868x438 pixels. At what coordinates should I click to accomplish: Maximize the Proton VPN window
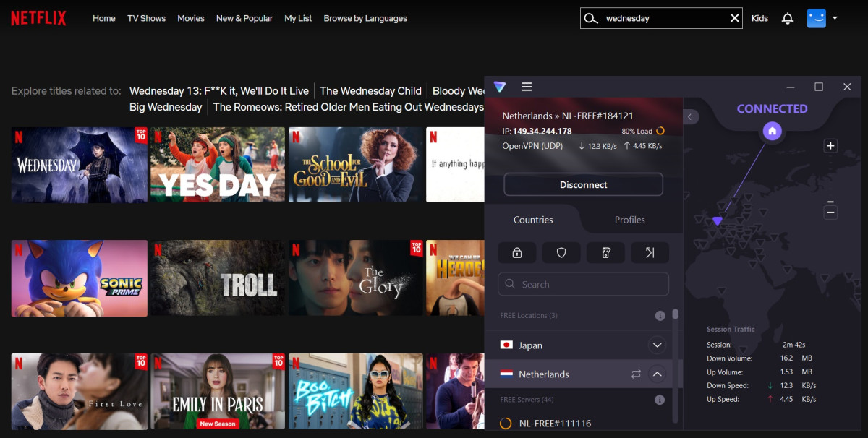coord(819,87)
